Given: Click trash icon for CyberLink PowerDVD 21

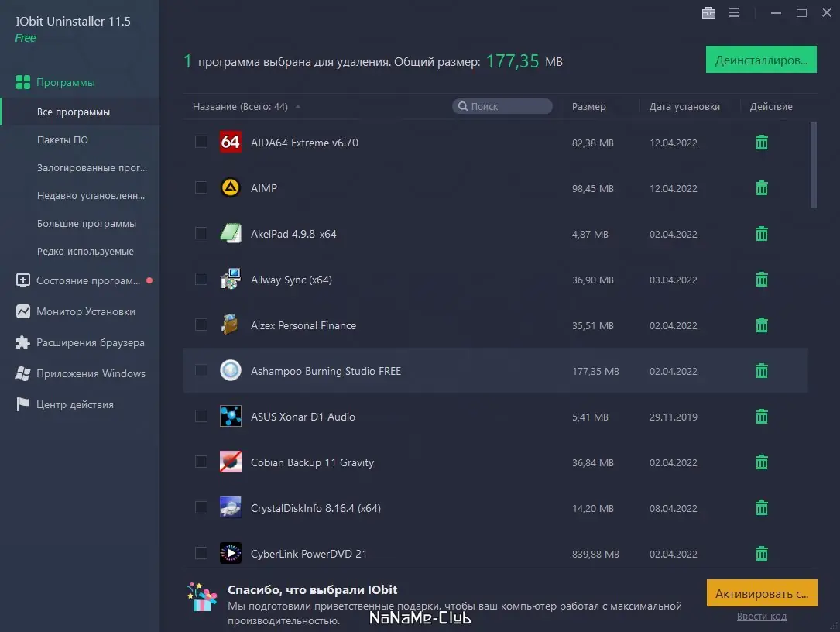Looking at the screenshot, I should pyautogui.click(x=761, y=554).
